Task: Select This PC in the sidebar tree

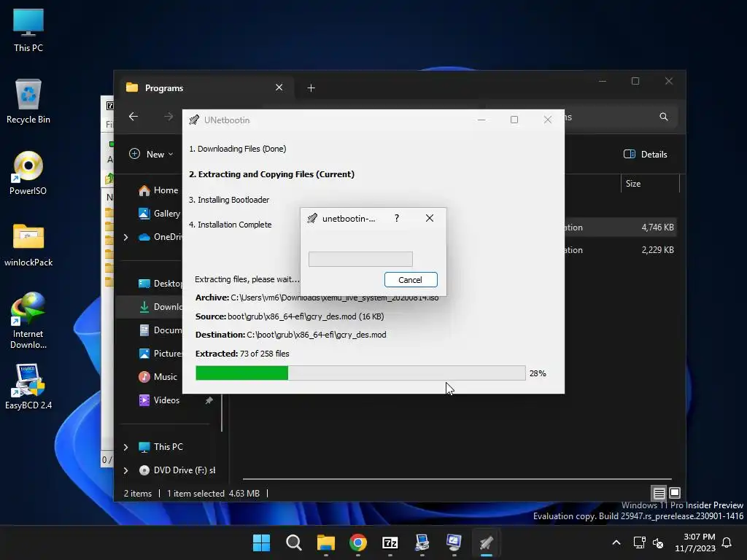Action: tap(160, 447)
